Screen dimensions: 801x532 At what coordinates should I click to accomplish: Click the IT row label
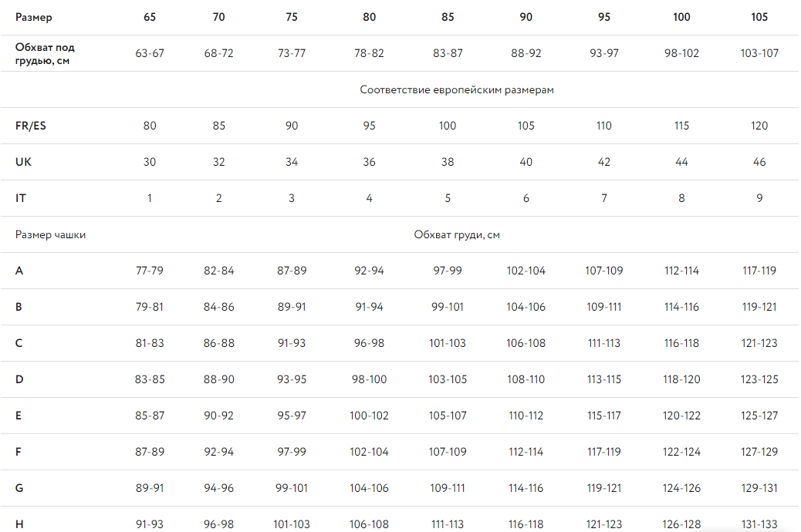click(x=20, y=198)
